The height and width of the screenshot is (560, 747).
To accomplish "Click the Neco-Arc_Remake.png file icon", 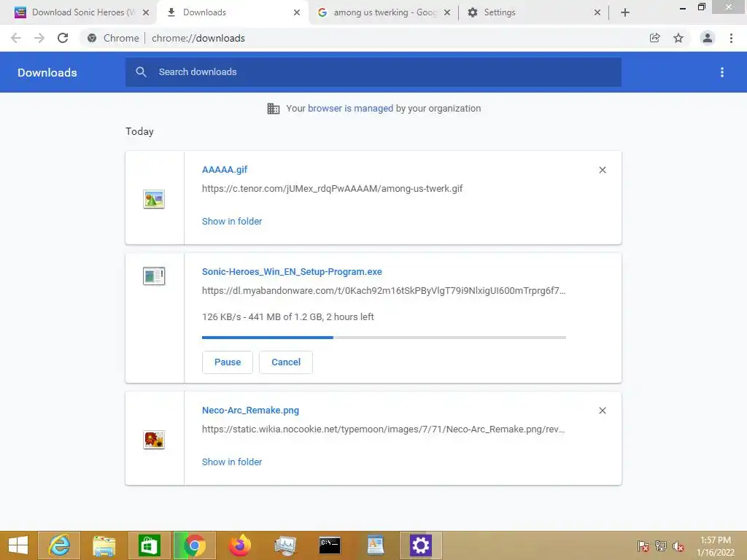I will tap(154, 440).
